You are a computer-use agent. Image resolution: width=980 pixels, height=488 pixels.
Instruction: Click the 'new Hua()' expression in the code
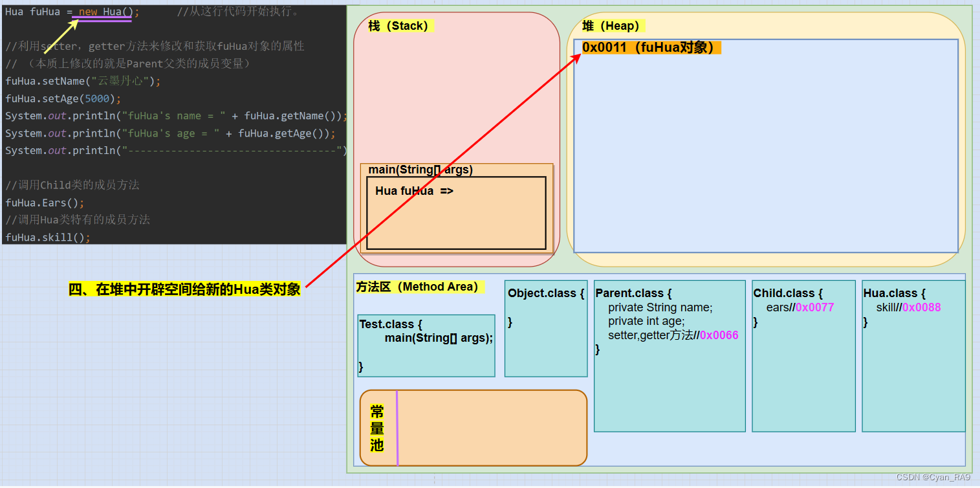[105, 12]
